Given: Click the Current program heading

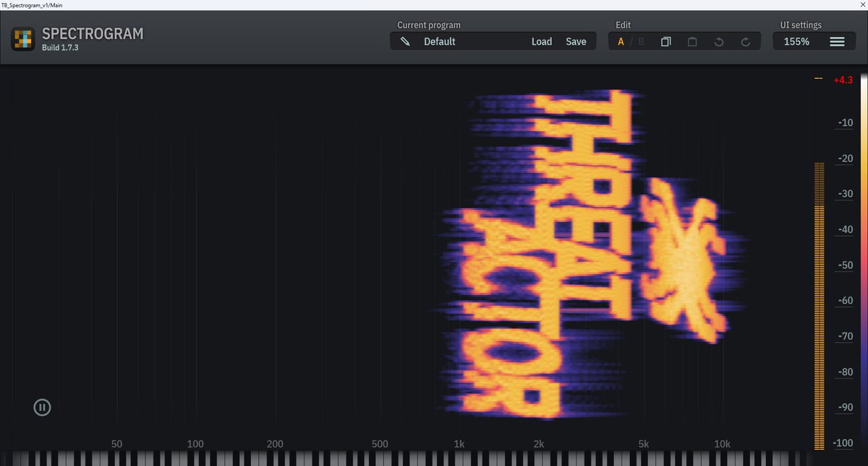Looking at the screenshot, I should [x=429, y=25].
